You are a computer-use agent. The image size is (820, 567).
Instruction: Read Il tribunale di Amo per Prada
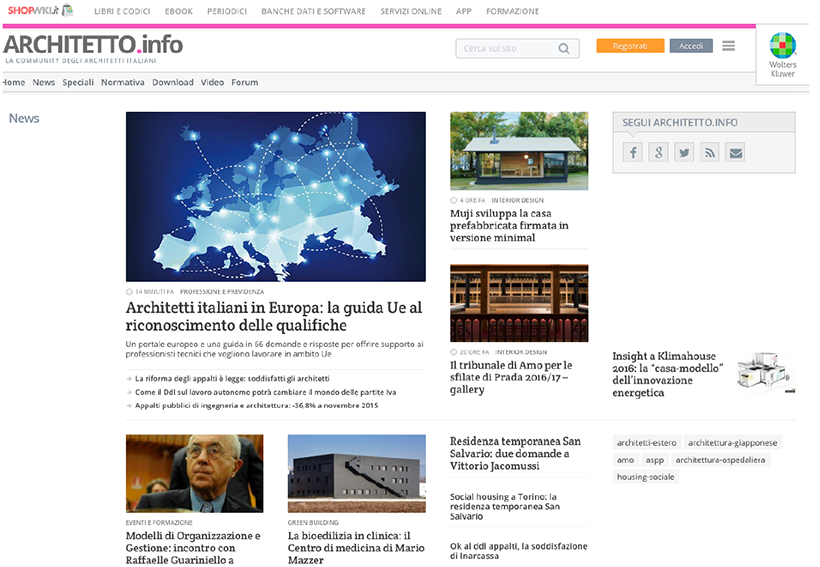pos(511,377)
